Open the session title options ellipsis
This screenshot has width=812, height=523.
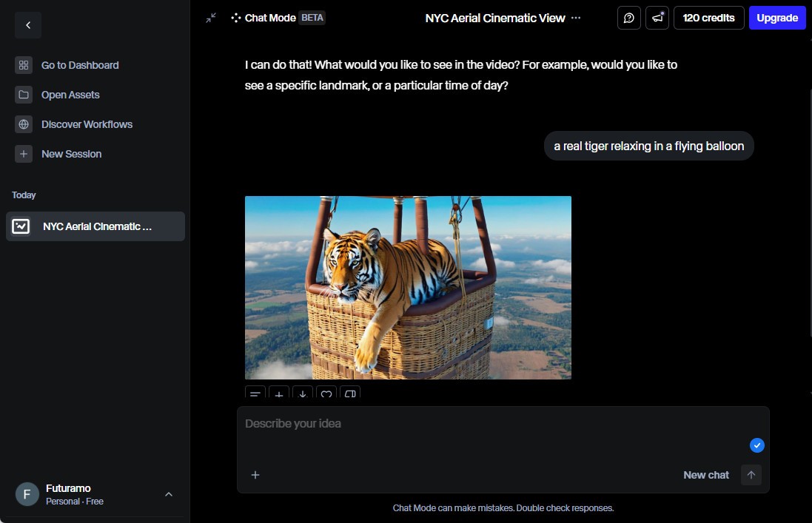pyautogui.click(x=576, y=18)
